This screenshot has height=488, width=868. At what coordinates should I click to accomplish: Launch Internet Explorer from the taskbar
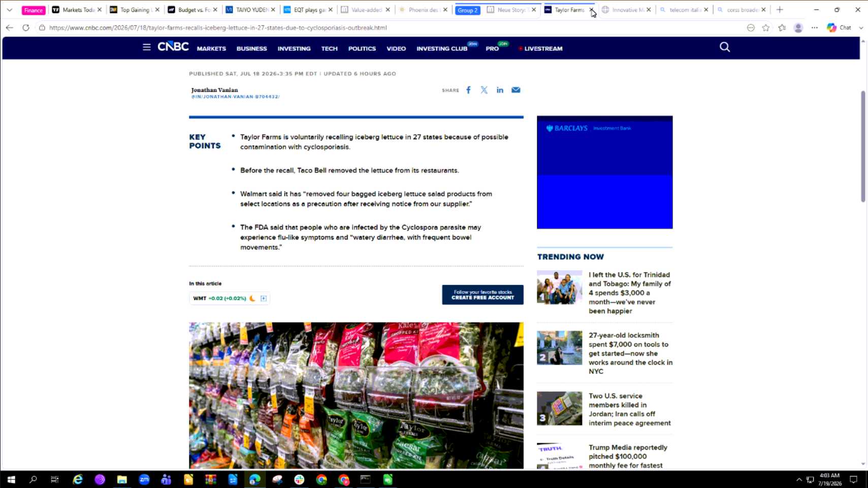[78, 479]
